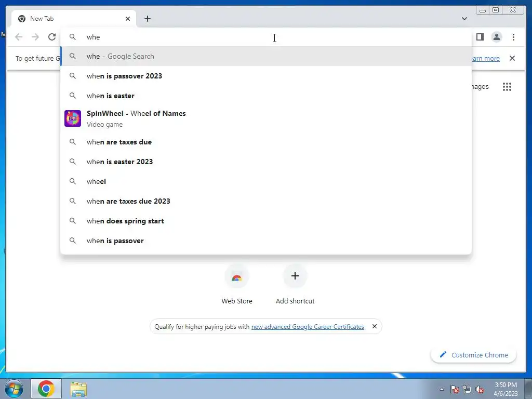532x399 pixels.
Task: Select 'when is passover' suggestion
Action: point(266,241)
